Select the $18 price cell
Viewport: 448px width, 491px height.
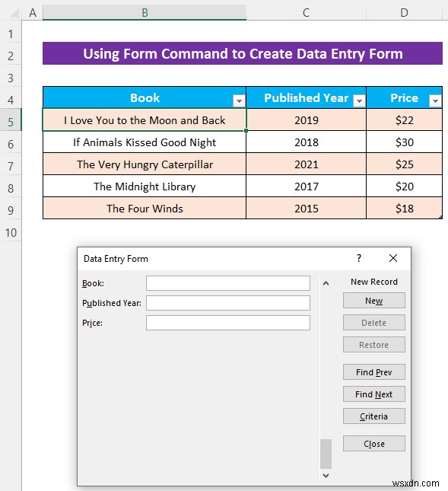click(x=404, y=209)
